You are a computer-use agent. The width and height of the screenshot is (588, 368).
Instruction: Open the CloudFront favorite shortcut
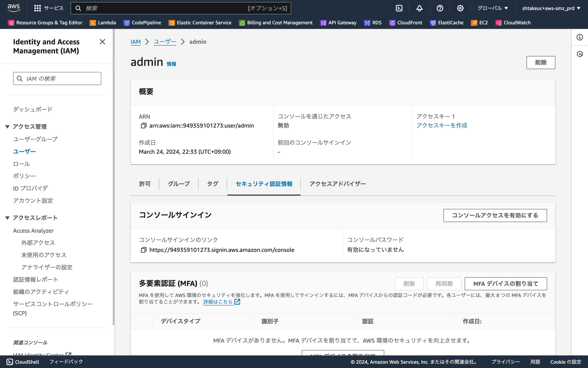pos(406,23)
